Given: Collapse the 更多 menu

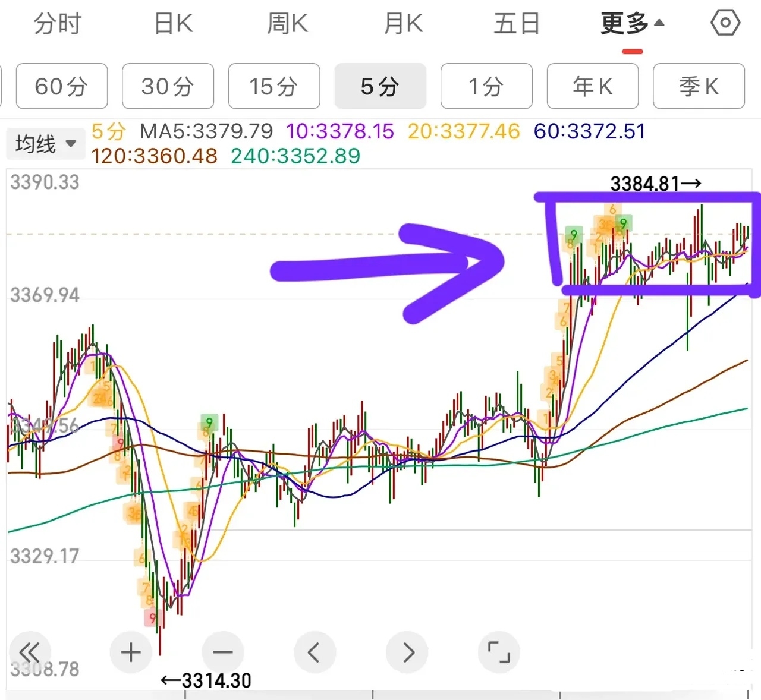Looking at the screenshot, I should click(x=632, y=24).
